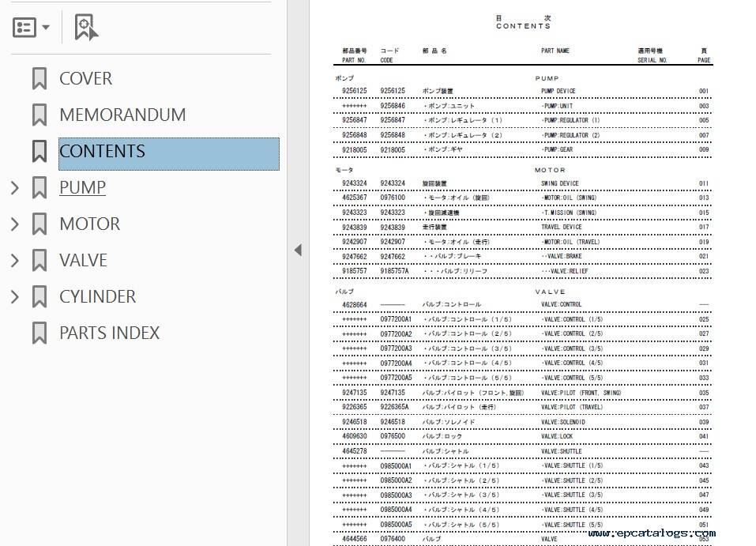Viewport: 756px width, 546px height.
Task: Click the VALVE:CONTROL (5/5) entry
Action: click(572, 378)
